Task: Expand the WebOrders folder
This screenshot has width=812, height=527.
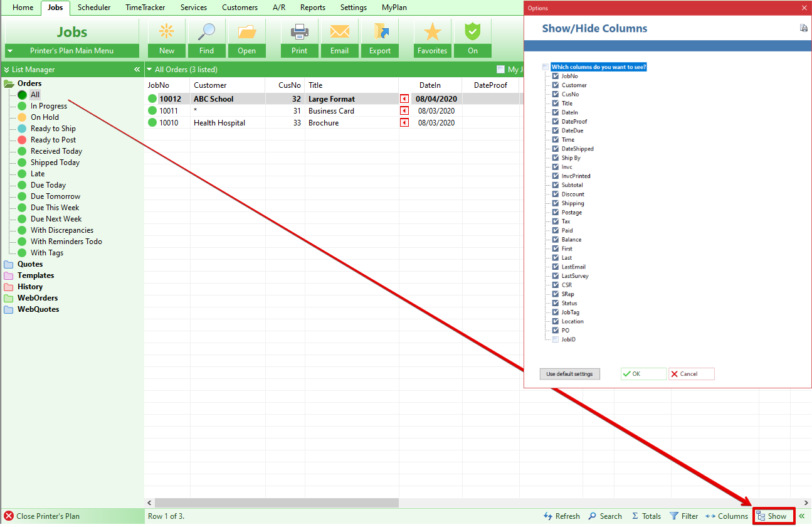Action: (x=9, y=298)
